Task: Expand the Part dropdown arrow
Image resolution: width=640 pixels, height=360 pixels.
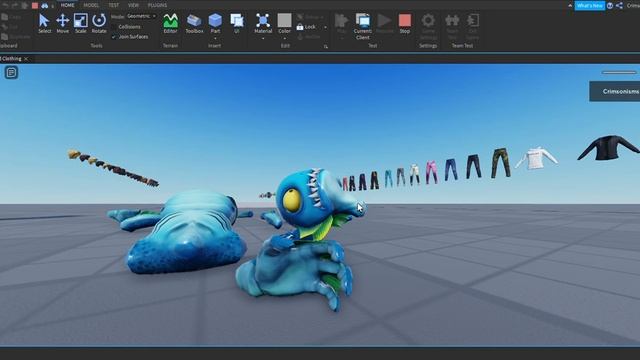Action: click(215, 39)
